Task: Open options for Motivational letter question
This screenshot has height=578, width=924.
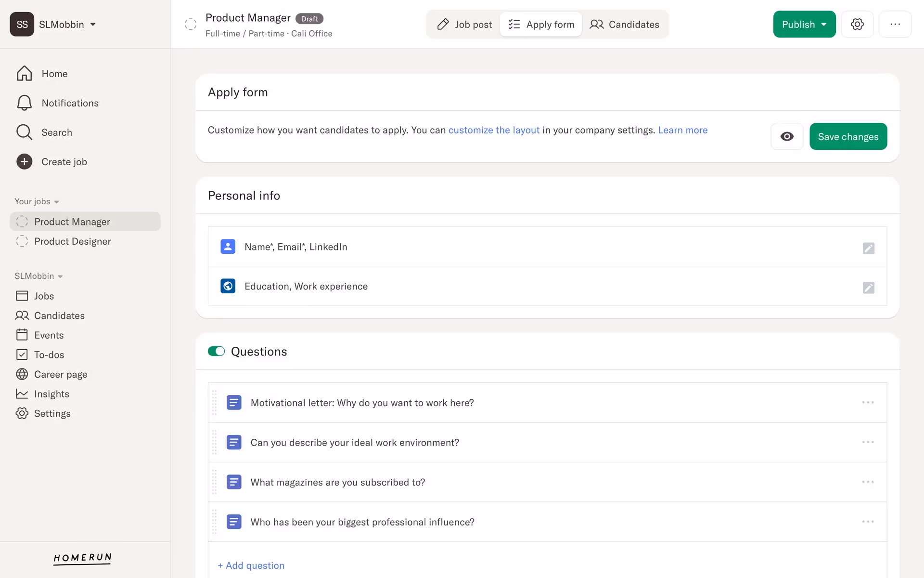Action: point(868,402)
